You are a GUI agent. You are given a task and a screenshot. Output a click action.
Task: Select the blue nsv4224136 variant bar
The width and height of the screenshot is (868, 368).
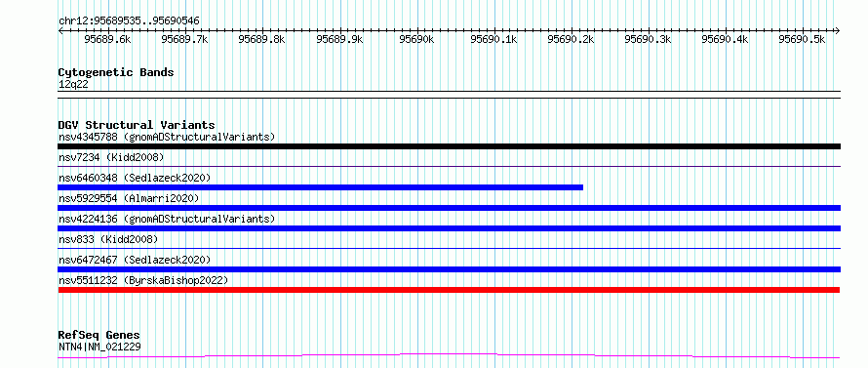point(449,228)
